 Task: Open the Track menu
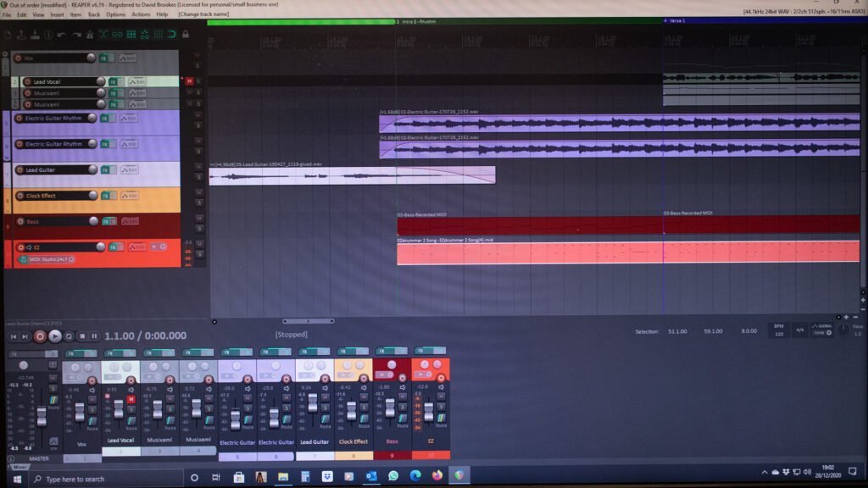[x=93, y=14]
